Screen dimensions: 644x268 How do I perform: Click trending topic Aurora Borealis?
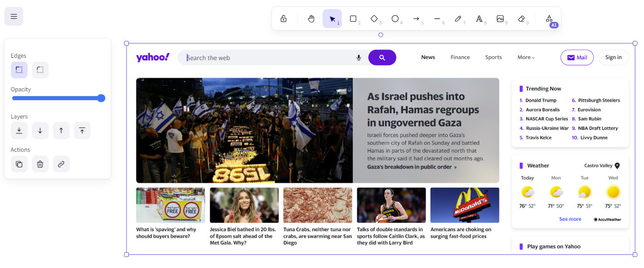542,110
